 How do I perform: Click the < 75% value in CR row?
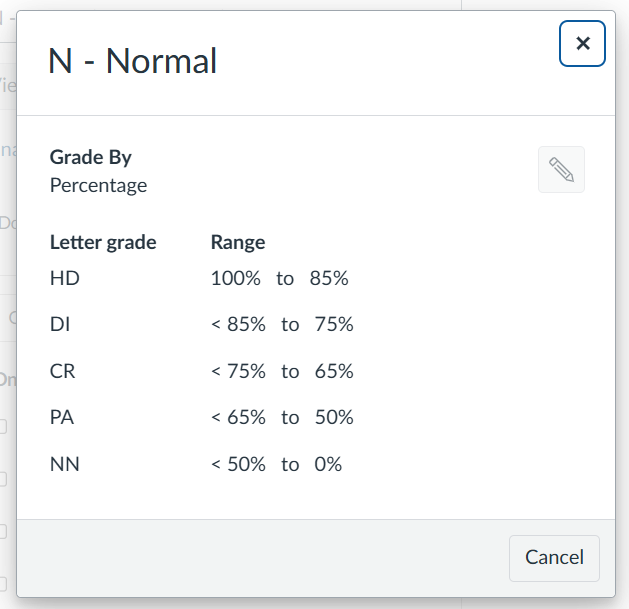238,371
